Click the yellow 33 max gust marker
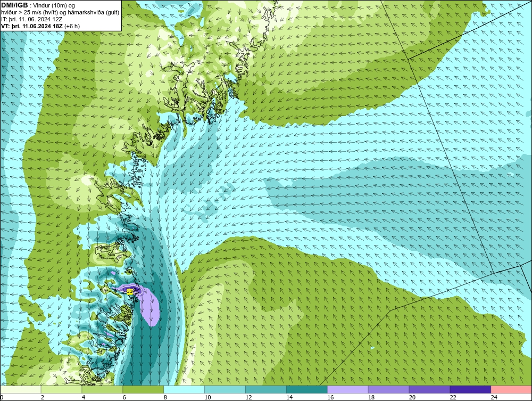Screen dimensions: 532x401 click(130, 291)
